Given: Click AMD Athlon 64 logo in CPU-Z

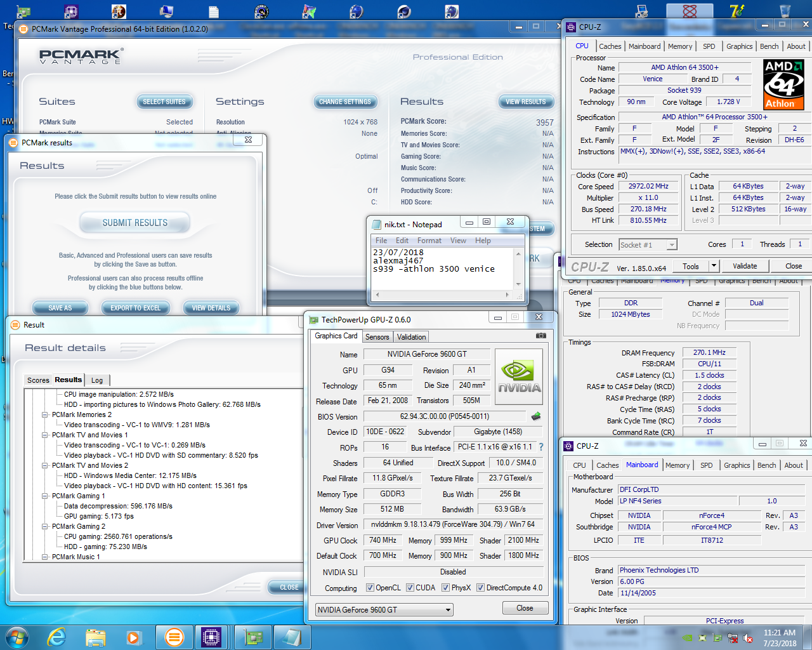Looking at the screenshot, I should pos(784,84).
